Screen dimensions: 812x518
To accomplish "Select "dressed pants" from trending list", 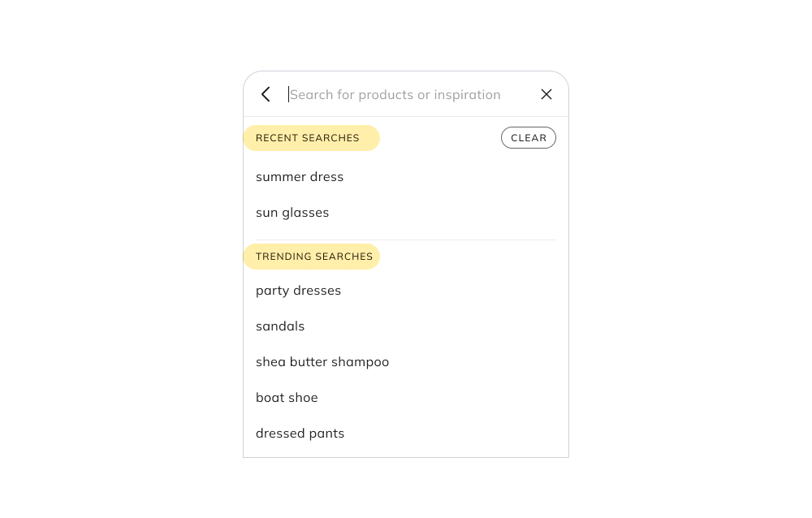I will pyautogui.click(x=300, y=434).
